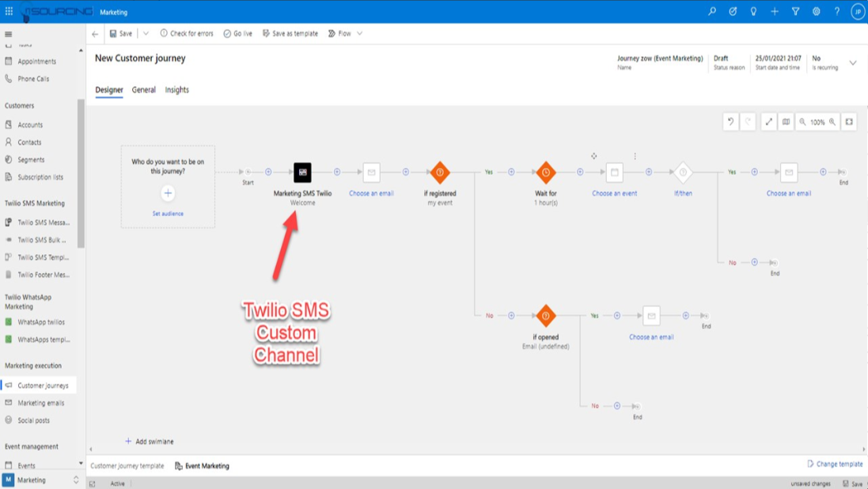The height and width of the screenshot is (489, 868).
Task: Select the 'if registered' condition diamond
Action: click(x=440, y=172)
